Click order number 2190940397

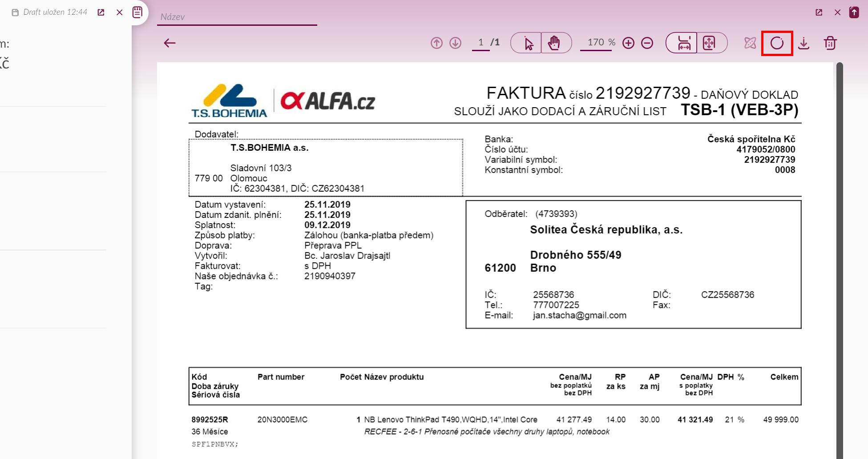click(x=330, y=276)
